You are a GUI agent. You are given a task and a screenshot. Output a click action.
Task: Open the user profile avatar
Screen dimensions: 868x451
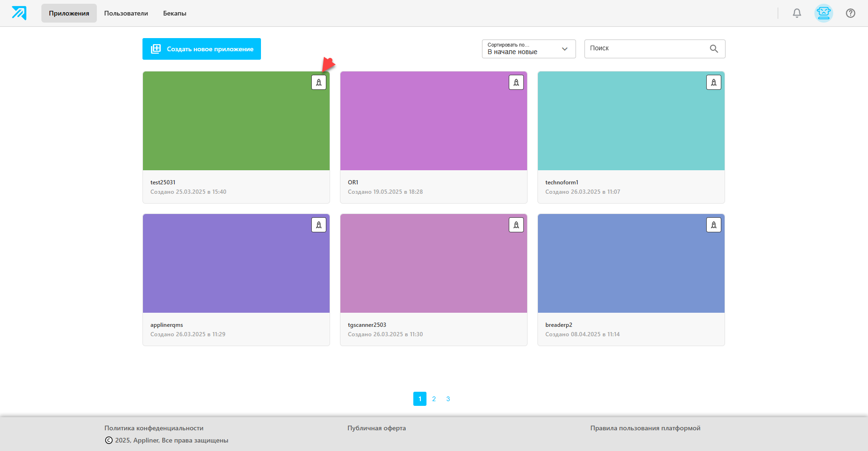pyautogui.click(x=824, y=13)
